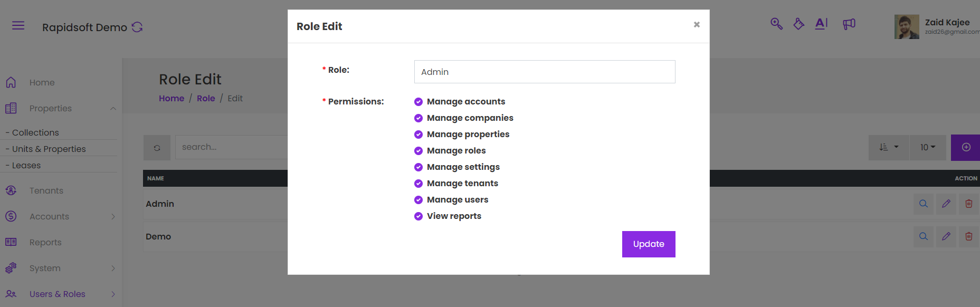Click the purple add role plus button

[966, 147]
